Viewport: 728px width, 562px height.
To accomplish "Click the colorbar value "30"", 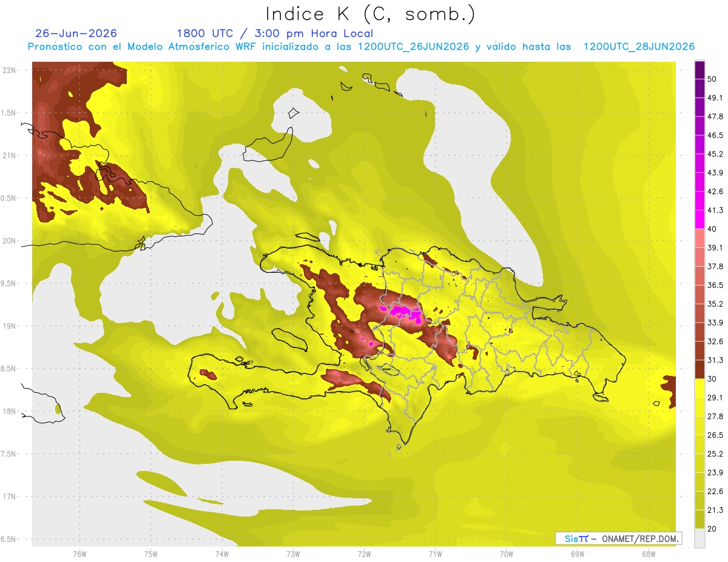I will click(713, 379).
